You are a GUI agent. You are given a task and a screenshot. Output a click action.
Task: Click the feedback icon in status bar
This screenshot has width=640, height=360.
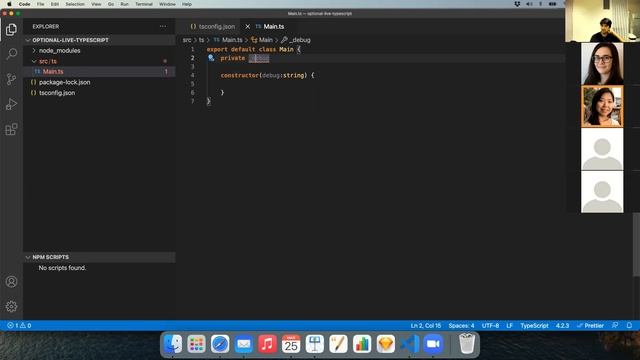click(x=615, y=326)
